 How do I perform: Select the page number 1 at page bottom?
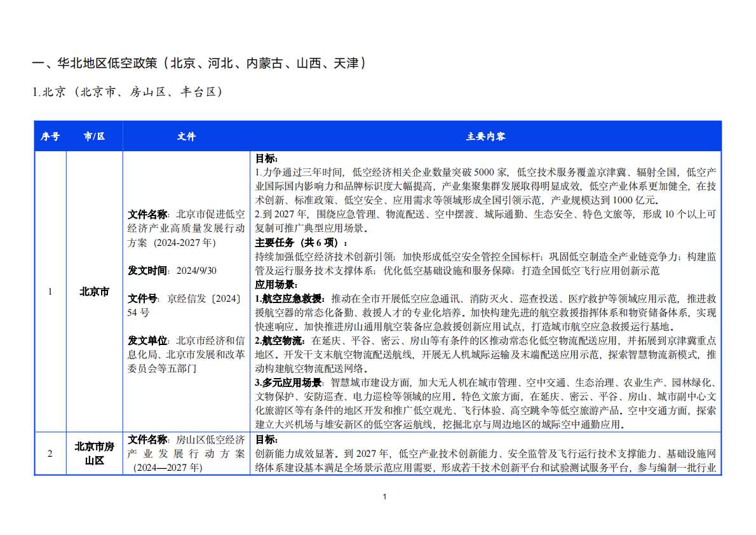[385, 497]
